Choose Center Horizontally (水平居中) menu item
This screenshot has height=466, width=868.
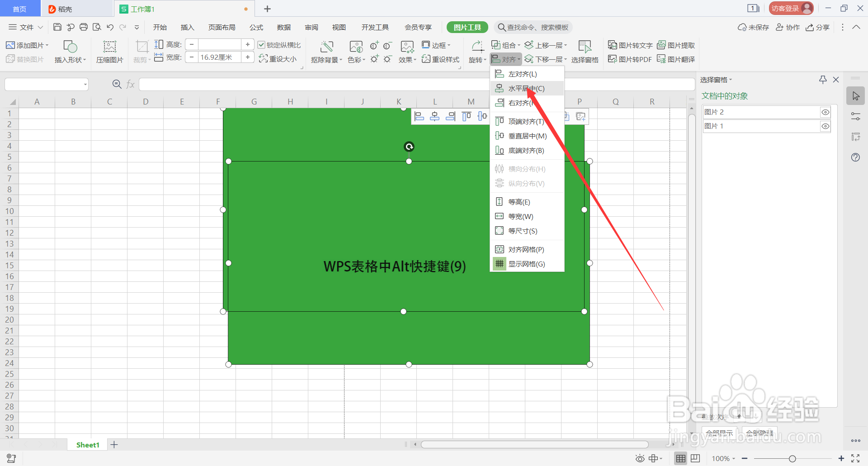point(527,88)
